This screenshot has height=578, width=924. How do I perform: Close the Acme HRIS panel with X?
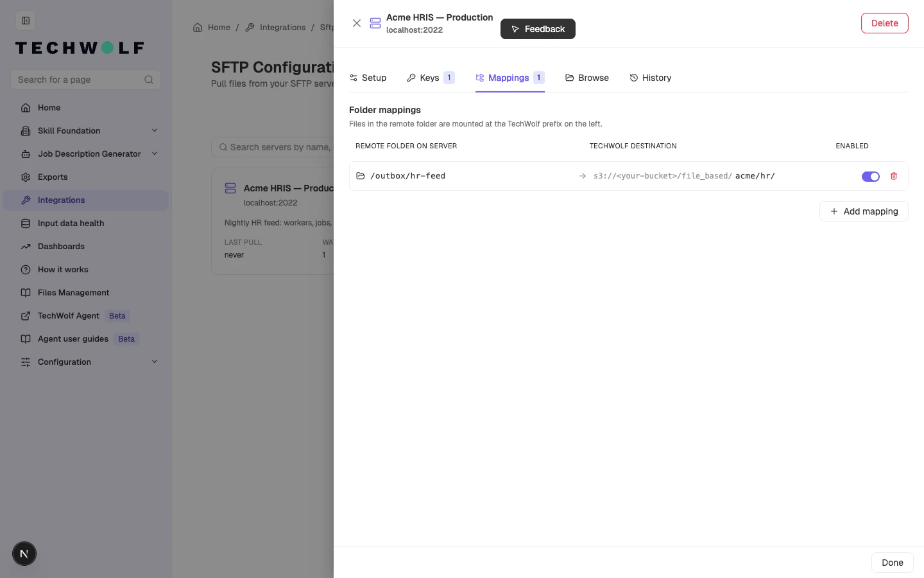[357, 23]
